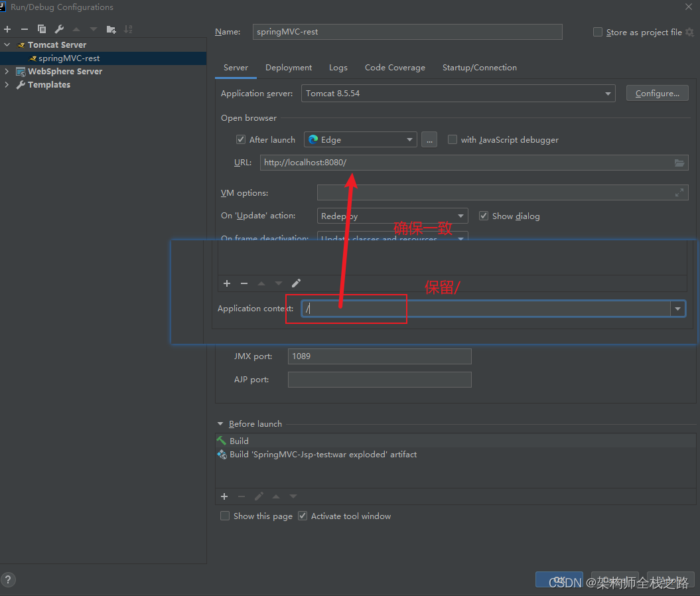Create new folder in configurations toolbar
700x596 pixels.
click(111, 29)
